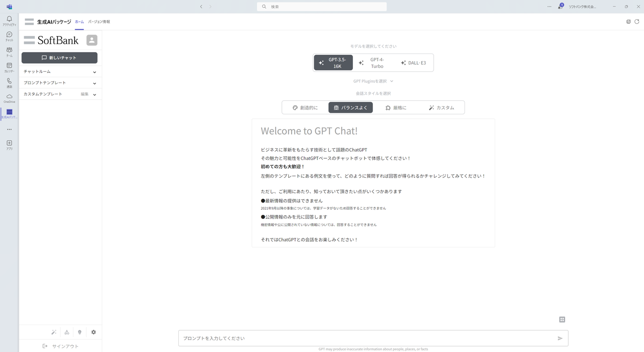Go forward with the title bar forward arrow

point(210,6)
